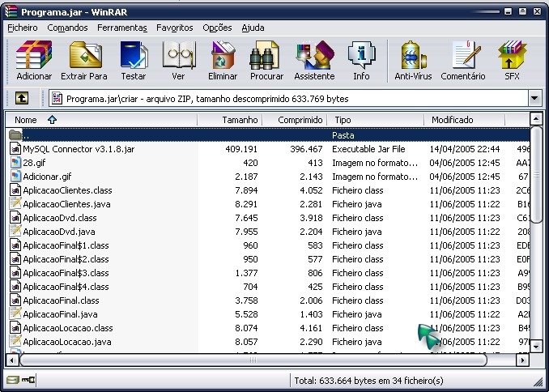549x392 pixels.
Task: Select the AplicacaoClientes.class file name
Action: pos(67,190)
